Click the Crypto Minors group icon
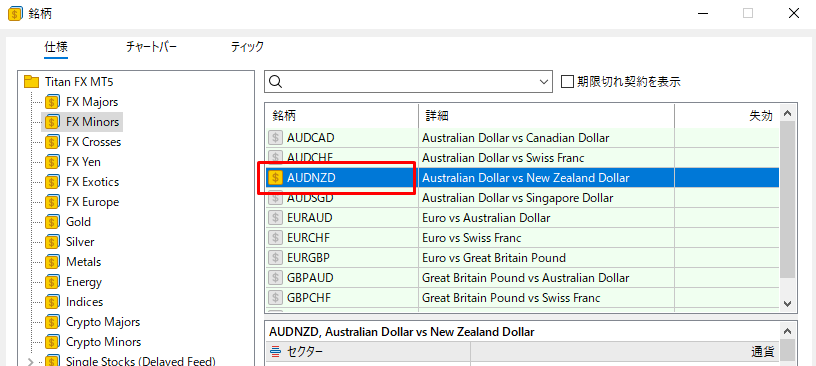 (52, 342)
